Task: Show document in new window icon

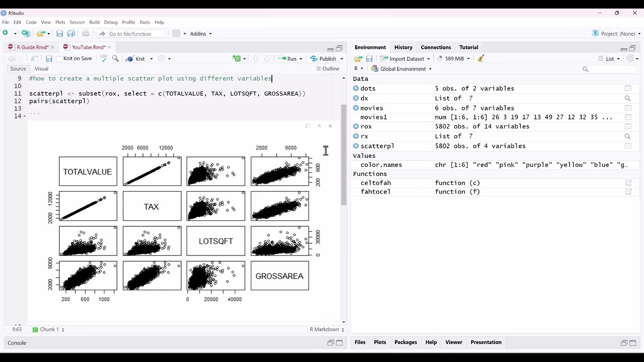Action: pyautogui.click(x=34, y=58)
